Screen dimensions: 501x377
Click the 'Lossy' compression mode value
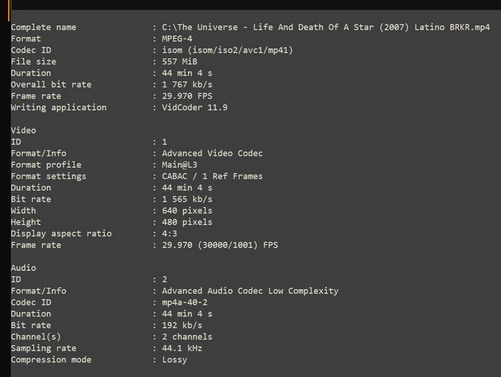(x=174, y=360)
